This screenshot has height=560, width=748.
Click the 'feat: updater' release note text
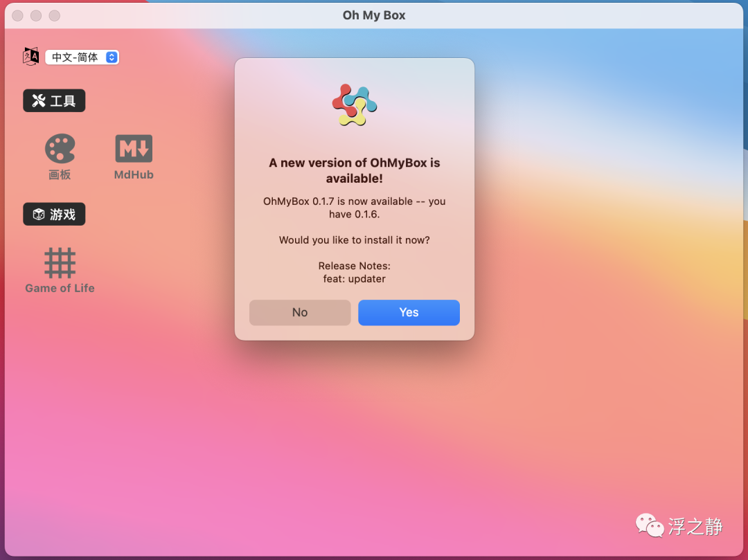pos(354,279)
